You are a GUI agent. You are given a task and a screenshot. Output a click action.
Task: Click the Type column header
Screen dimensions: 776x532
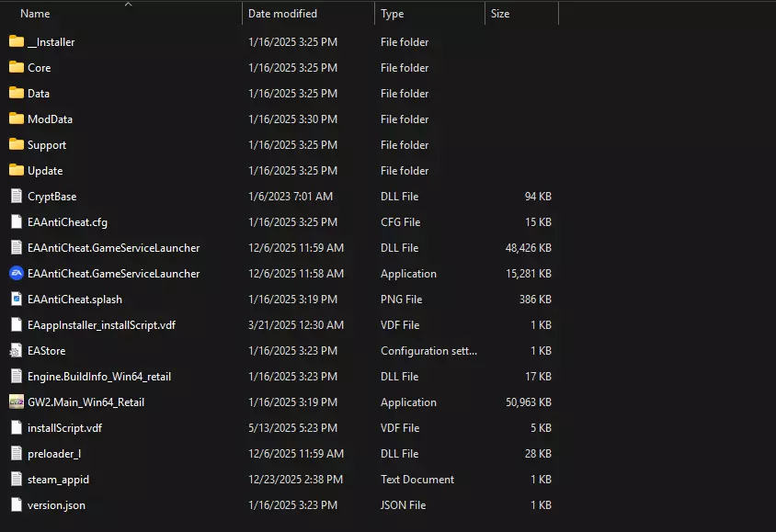click(393, 14)
